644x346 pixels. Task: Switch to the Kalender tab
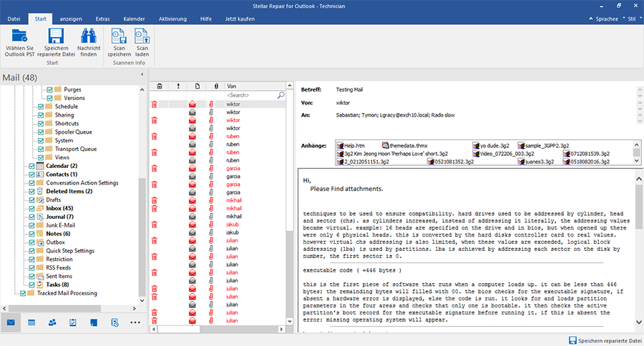click(135, 17)
